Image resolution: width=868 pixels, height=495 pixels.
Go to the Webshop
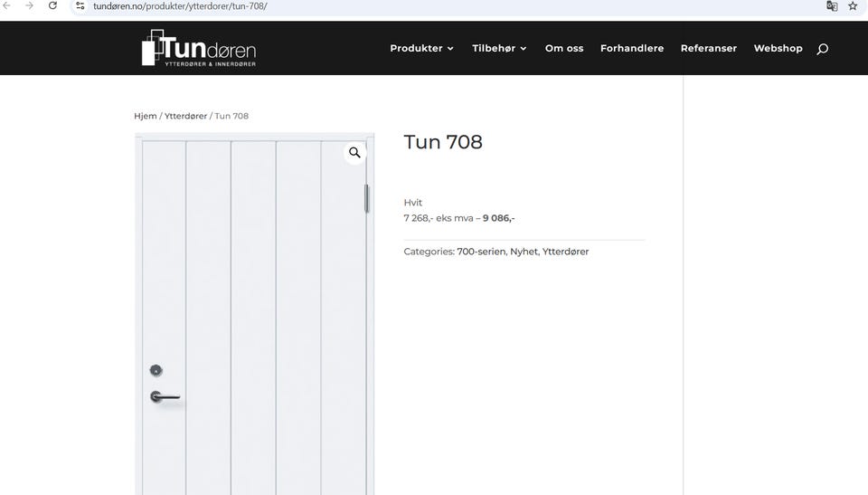[778, 48]
